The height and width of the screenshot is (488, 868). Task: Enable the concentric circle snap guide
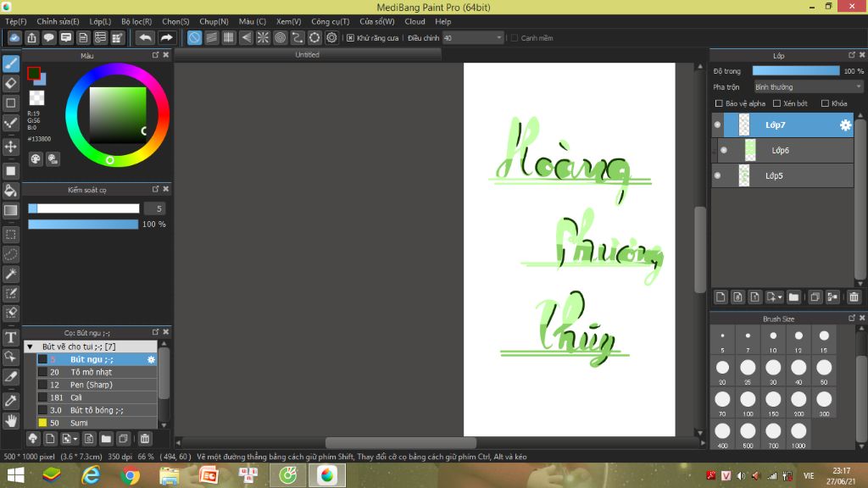coord(280,37)
